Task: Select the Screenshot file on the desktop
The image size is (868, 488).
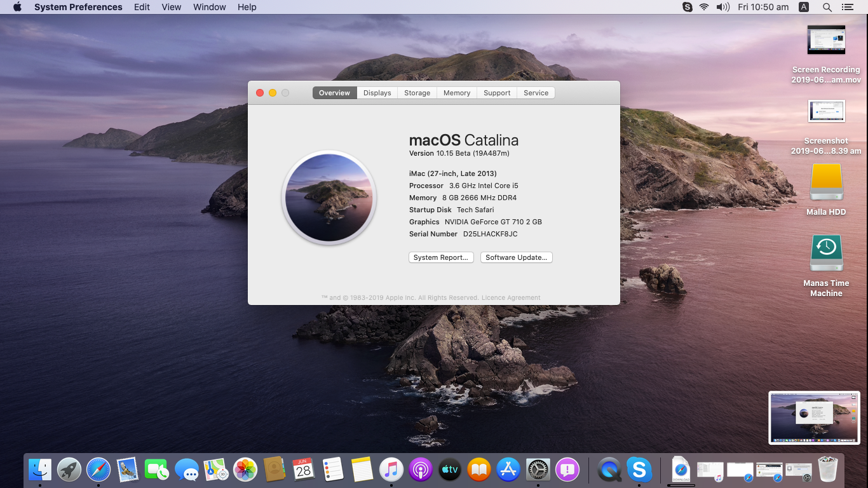Action: (x=826, y=127)
